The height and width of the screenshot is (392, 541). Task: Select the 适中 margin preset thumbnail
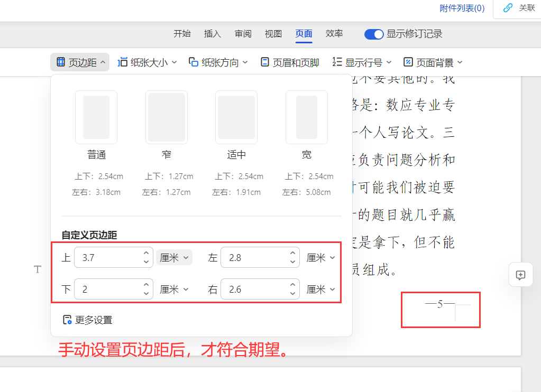tap(236, 117)
